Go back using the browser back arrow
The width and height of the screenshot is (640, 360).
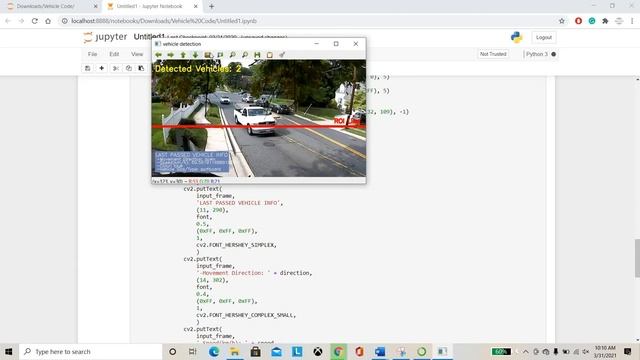(8, 21)
